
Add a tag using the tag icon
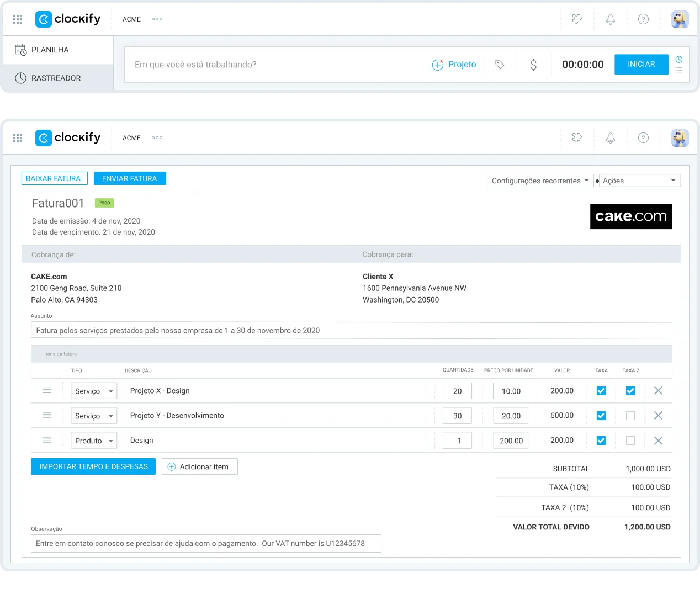(499, 64)
